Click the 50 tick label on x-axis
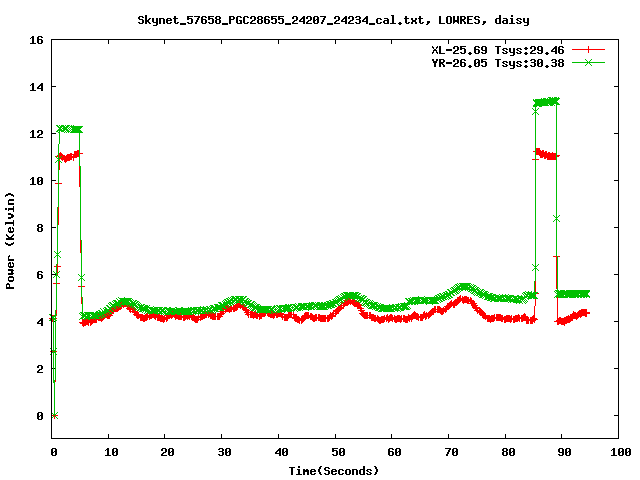The width and height of the screenshot is (640, 480). coord(336,452)
